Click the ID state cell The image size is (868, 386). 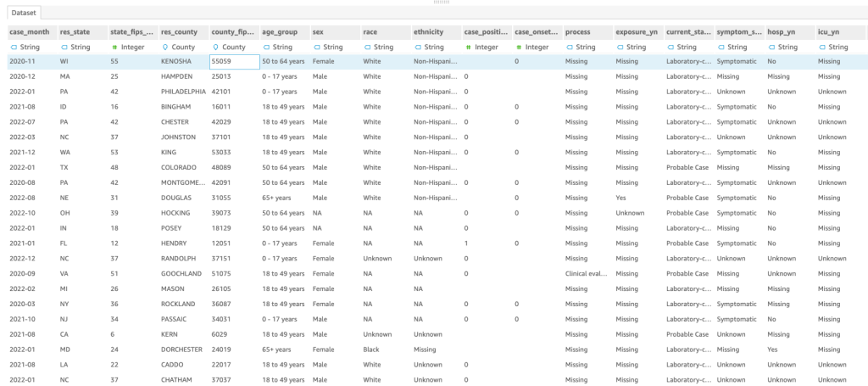pos(82,107)
